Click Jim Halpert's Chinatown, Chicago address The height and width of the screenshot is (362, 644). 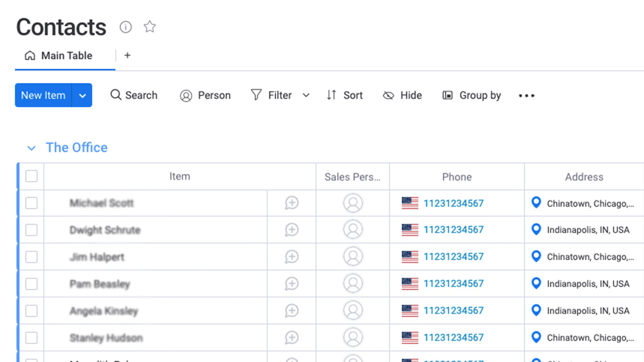(591, 257)
